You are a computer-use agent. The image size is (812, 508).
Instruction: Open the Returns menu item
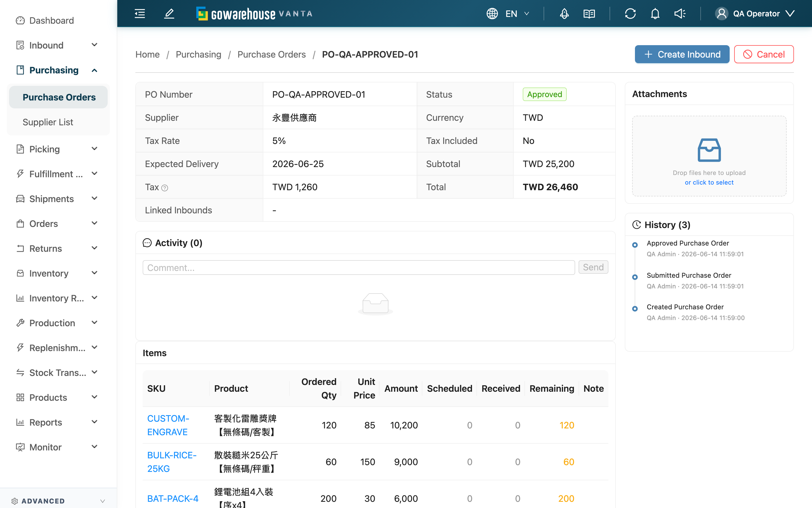pyautogui.click(x=58, y=249)
